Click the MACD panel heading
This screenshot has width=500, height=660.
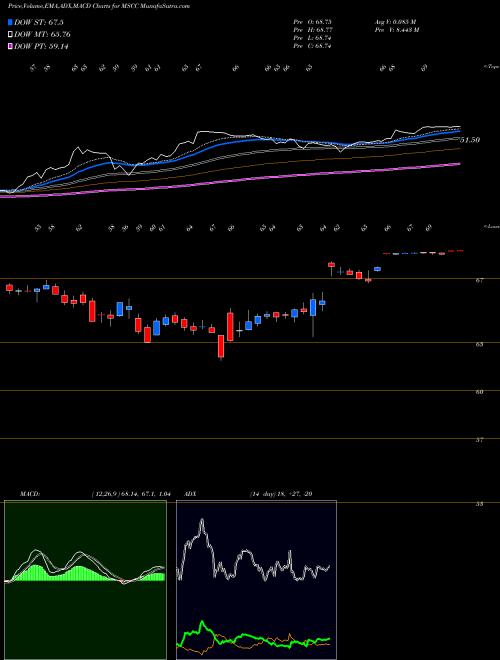(29, 494)
